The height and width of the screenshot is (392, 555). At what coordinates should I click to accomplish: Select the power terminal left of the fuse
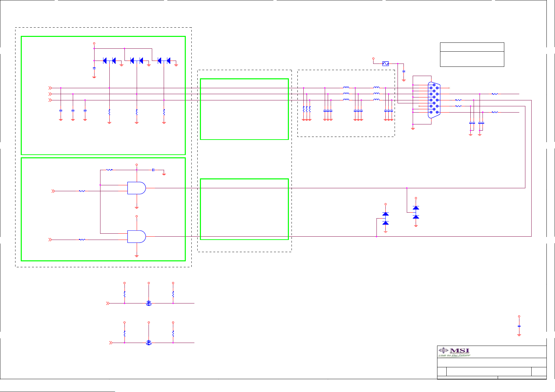[373, 59]
